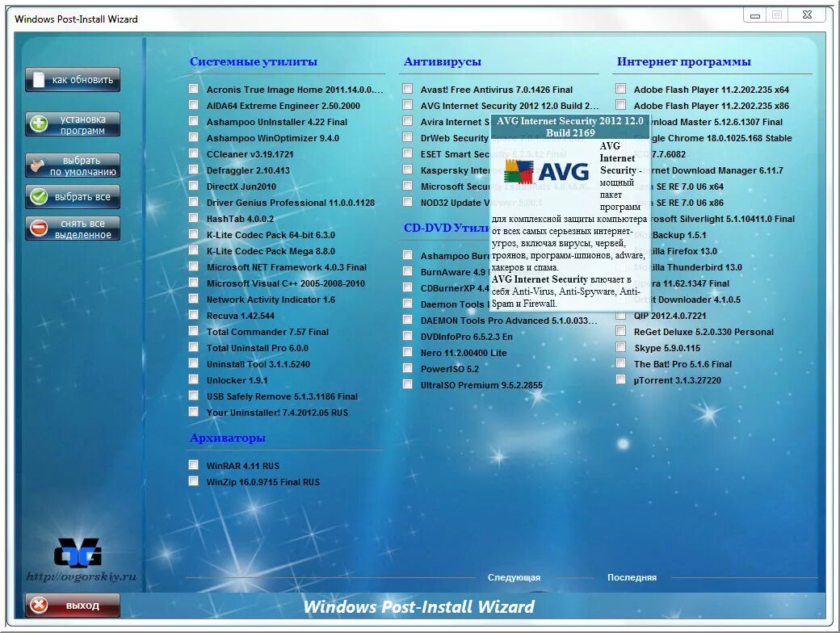Check Network Activity Indicator checkbox
Viewport: 840px width, 633px height.
(193, 298)
